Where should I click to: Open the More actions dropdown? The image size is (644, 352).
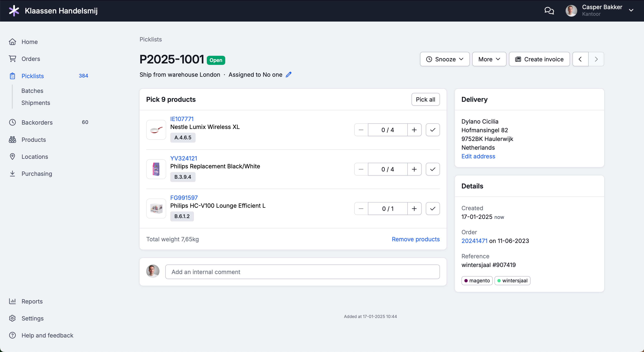pyautogui.click(x=489, y=59)
